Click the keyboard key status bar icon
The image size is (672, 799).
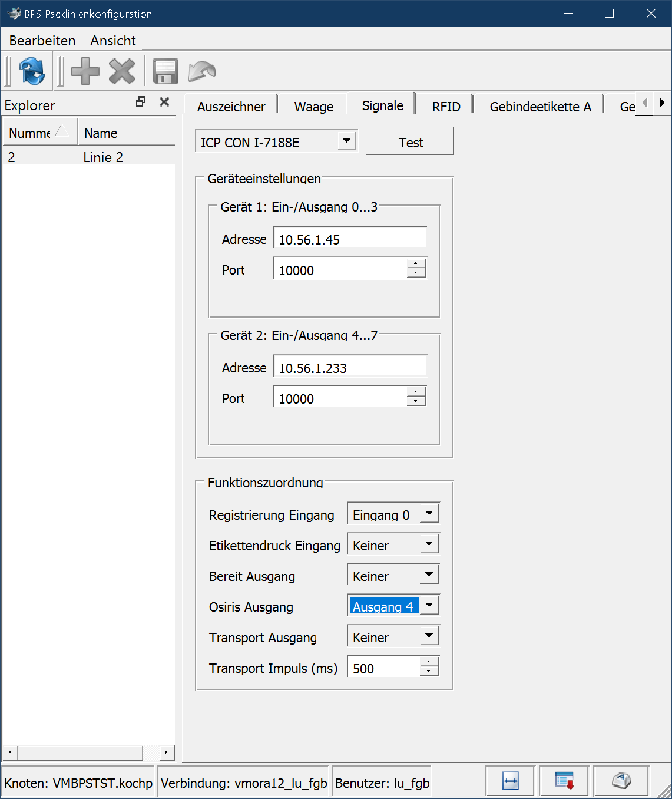click(621, 781)
